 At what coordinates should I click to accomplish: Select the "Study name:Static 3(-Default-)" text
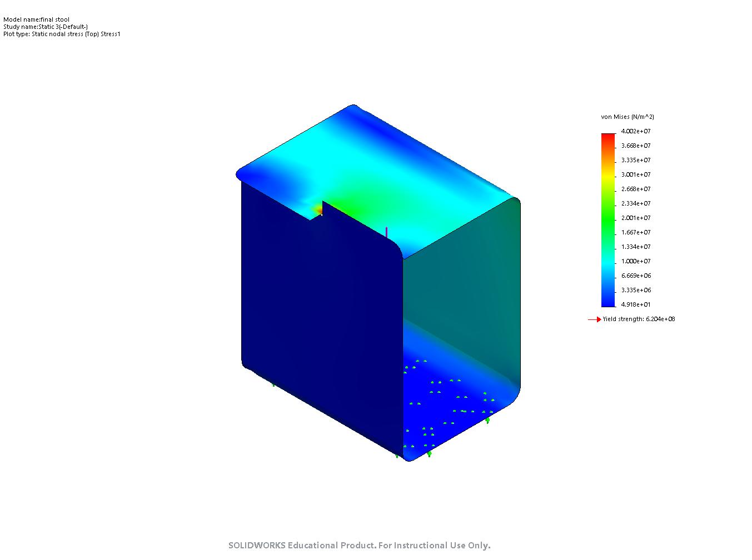(x=46, y=27)
